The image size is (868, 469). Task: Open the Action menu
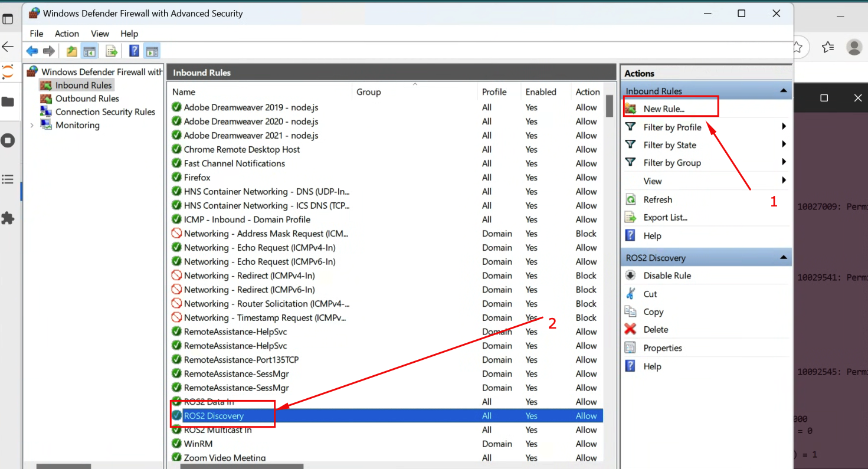67,34
